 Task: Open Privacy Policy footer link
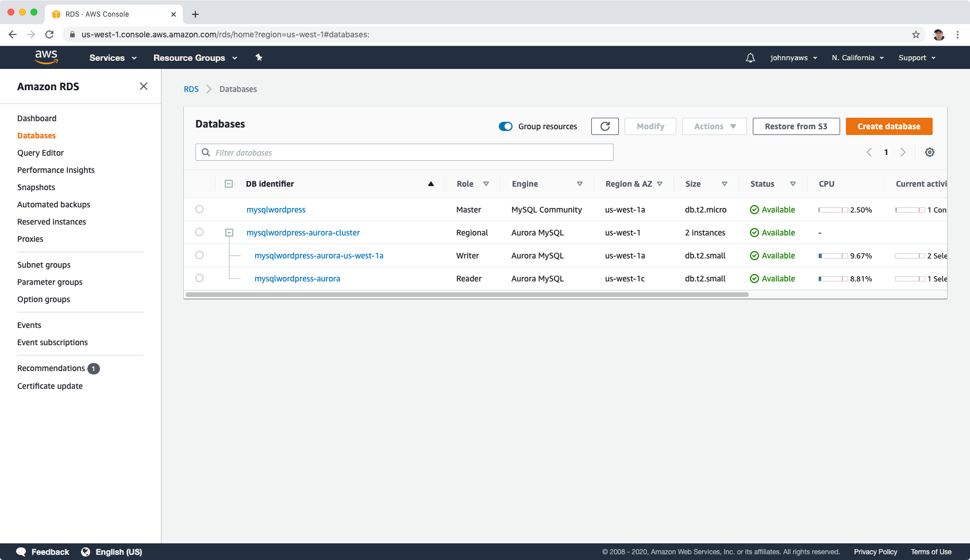pyautogui.click(x=875, y=552)
